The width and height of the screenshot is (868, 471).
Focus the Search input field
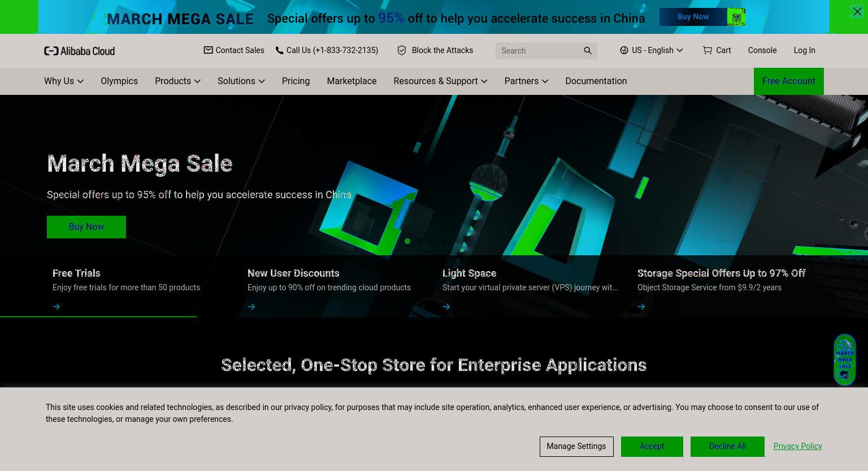pos(540,51)
